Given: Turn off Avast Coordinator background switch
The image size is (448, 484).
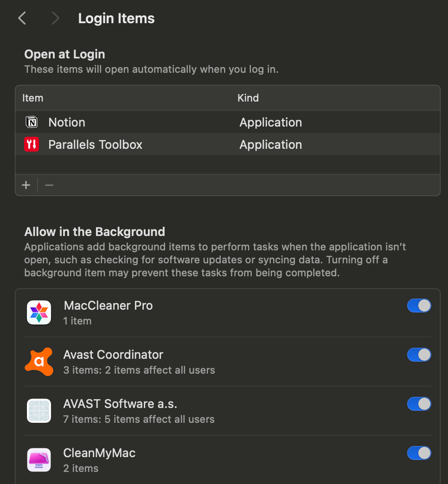Looking at the screenshot, I should tap(419, 355).
